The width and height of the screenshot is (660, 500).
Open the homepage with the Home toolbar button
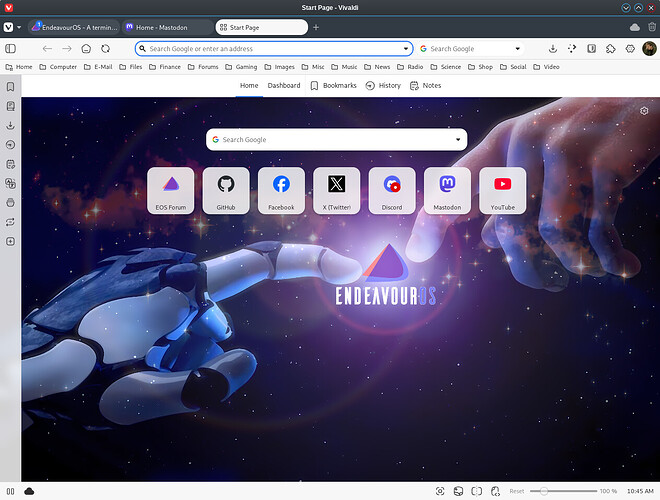tap(86, 49)
